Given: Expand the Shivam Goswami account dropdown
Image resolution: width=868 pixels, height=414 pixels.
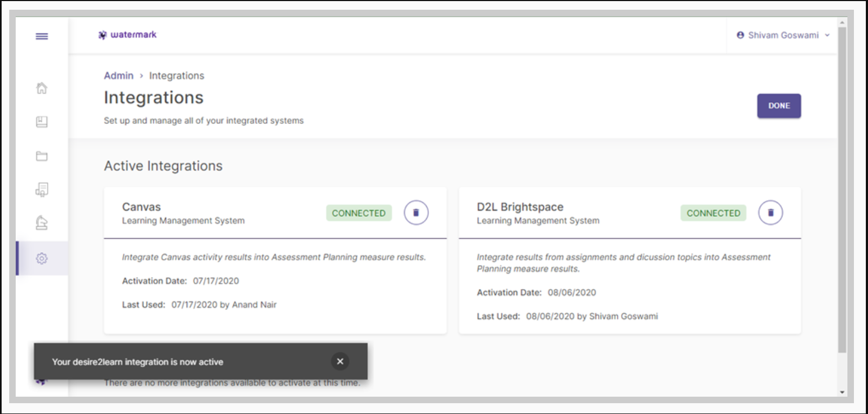Looking at the screenshot, I should tap(827, 35).
